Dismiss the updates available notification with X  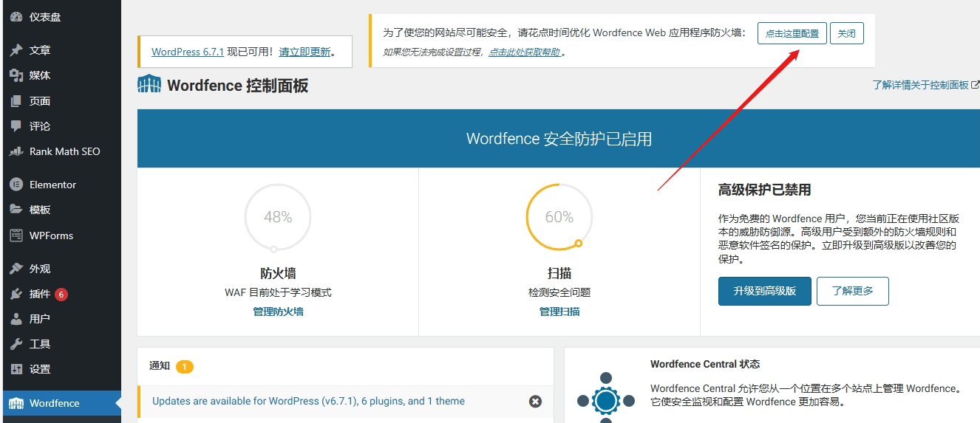(535, 401)
